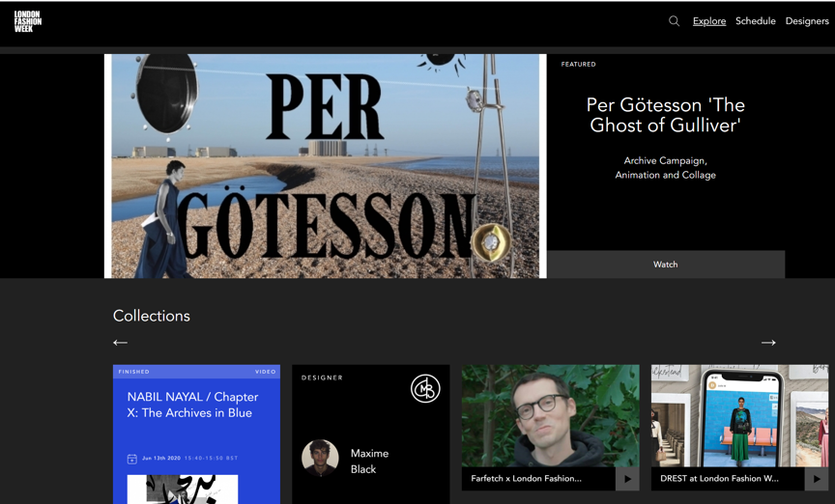Click the 'Jun 13th 2020' date text
This screenshot has height=504, width=835.
point(161,459)
